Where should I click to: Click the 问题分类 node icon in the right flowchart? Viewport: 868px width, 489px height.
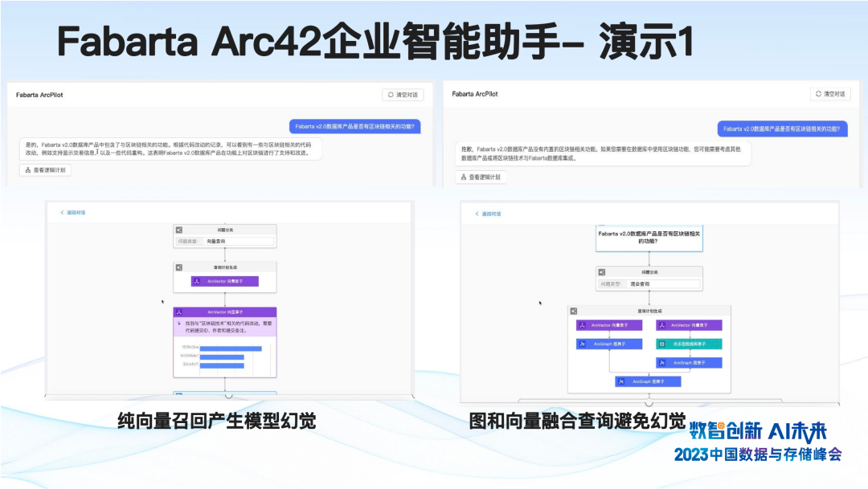(x=602, y=272)
